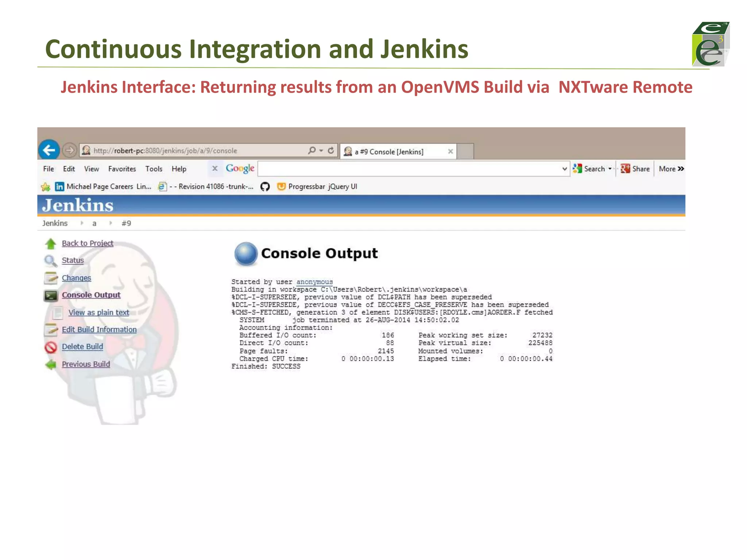Open the Edit menu
Viewport: 747px width, 560px height.
click(x=69, y=169)
